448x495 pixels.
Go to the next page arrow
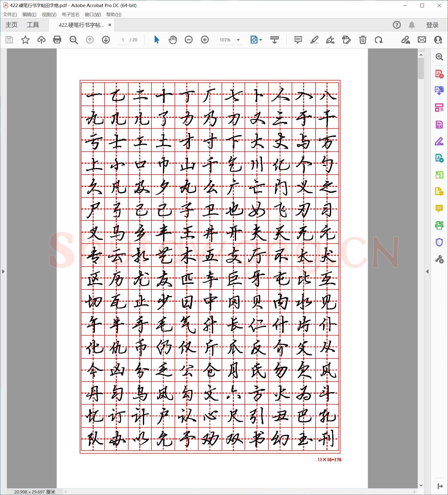click(x=106, y=40)
